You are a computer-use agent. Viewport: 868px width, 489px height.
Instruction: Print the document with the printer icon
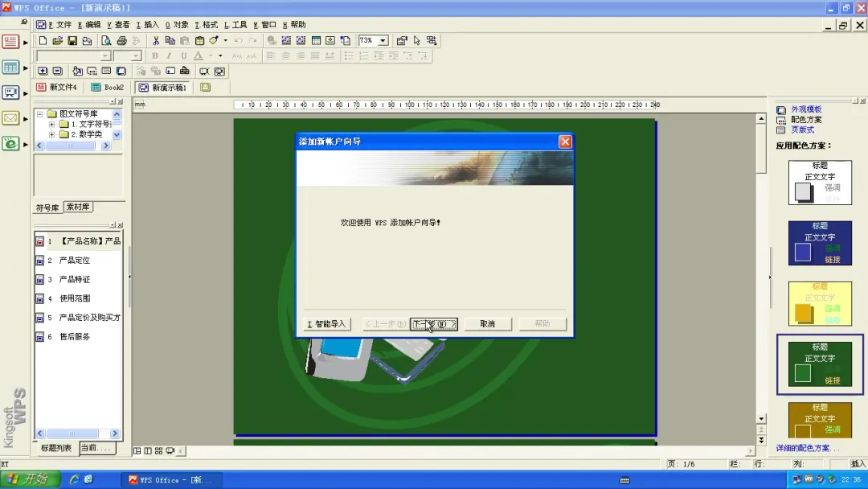point(122,40)
